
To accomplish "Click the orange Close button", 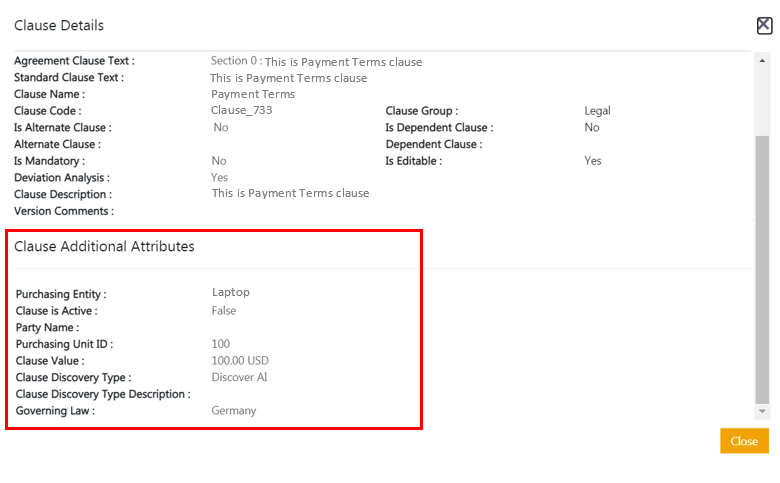I will (744, 441).
